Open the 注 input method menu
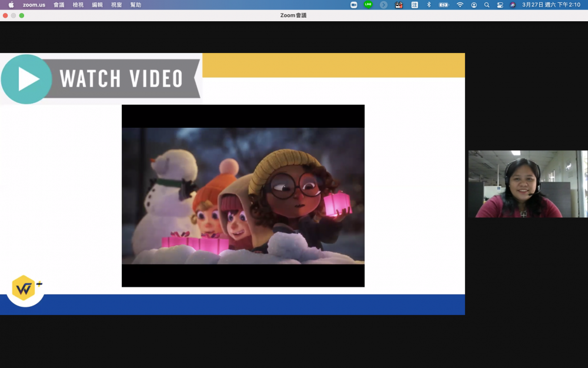 click(x=415, y=5)
